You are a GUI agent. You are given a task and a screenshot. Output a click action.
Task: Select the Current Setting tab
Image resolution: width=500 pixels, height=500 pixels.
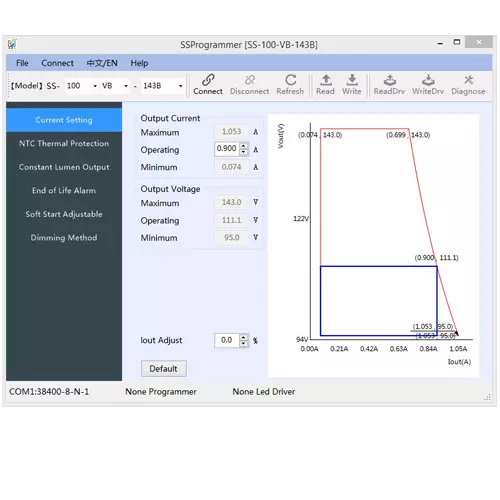coord(64,120)
